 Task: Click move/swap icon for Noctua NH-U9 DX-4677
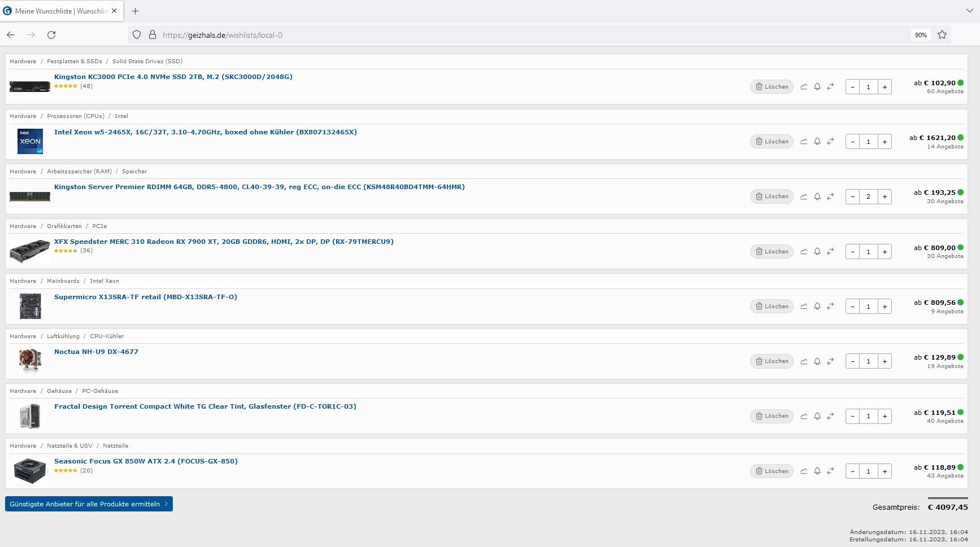(x=830, y=361)
